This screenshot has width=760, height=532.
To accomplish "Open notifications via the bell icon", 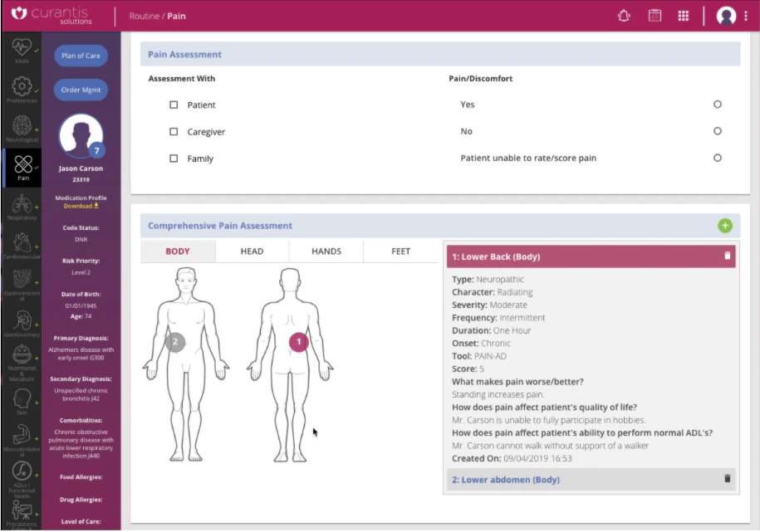I will [624, 15].
